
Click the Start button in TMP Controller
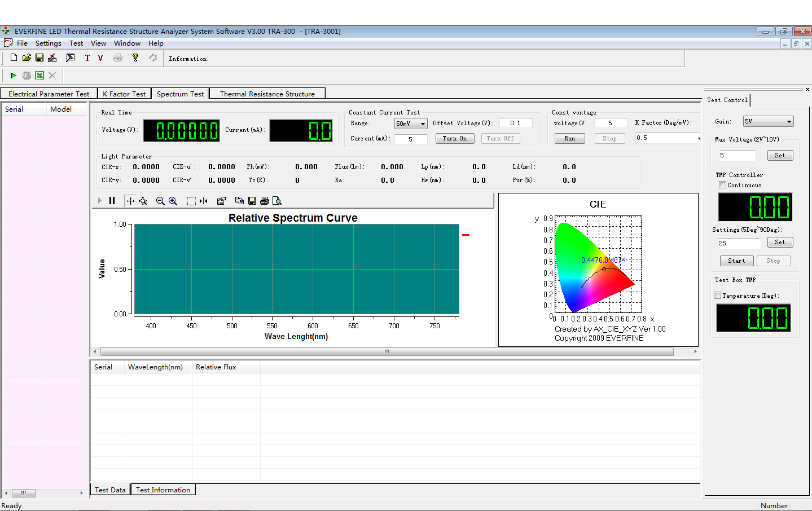pyautogui.click(x=736, y=261)
